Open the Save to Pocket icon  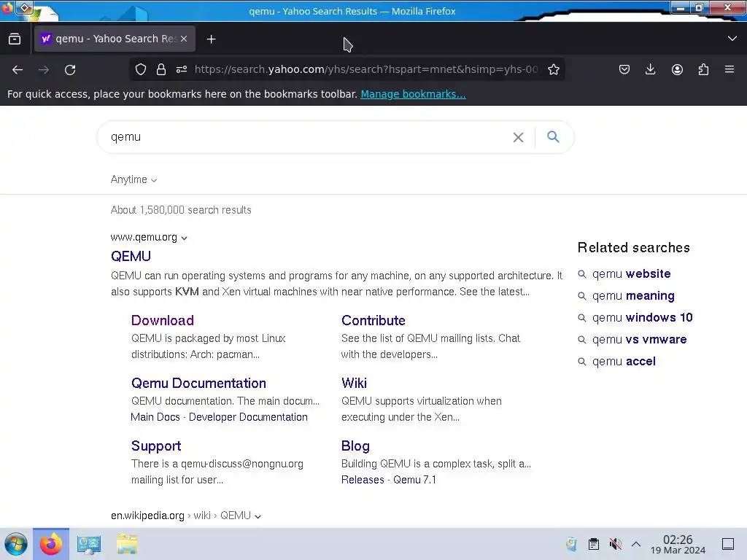pyautogui.click(x=624, y=69)
